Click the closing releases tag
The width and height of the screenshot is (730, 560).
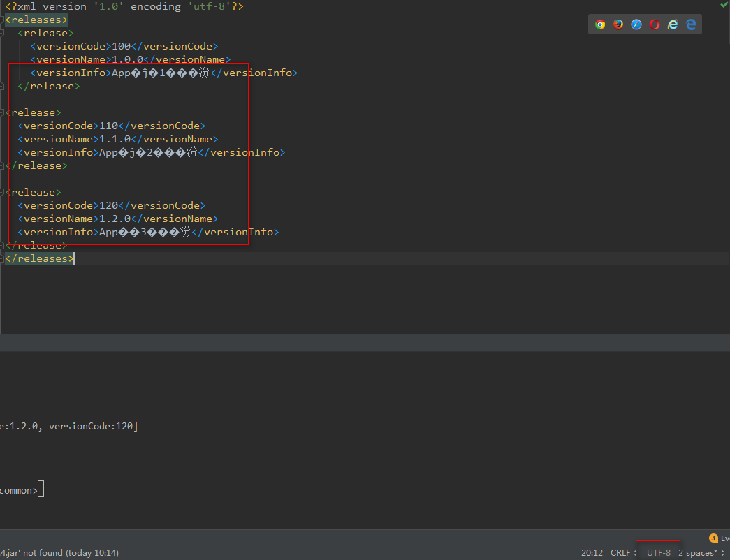pyautogui.click(x=38, y=258)
